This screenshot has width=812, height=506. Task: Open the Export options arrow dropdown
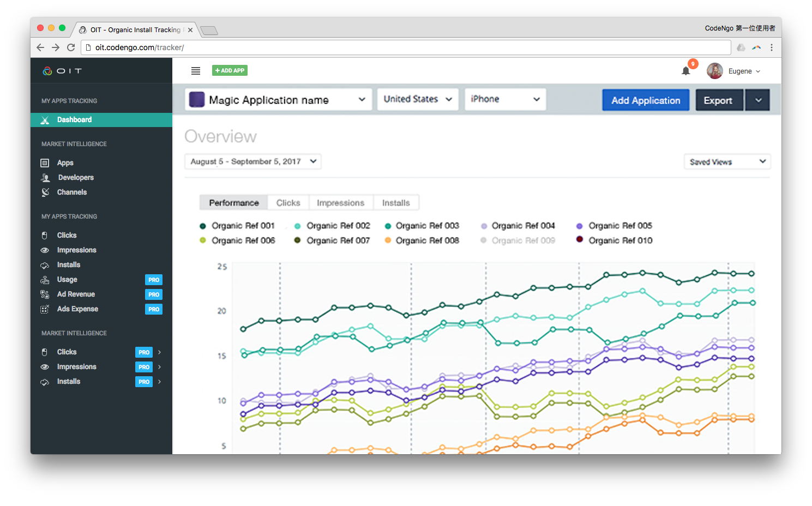pyautogui.click(x=758, y=100)
